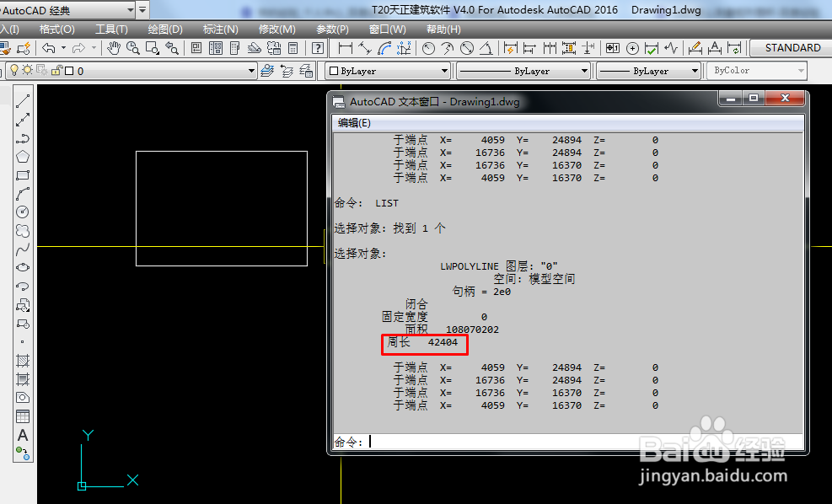Select the Point draw tool
The height and width of the screenshot is (504, 832).
point(22,342)
